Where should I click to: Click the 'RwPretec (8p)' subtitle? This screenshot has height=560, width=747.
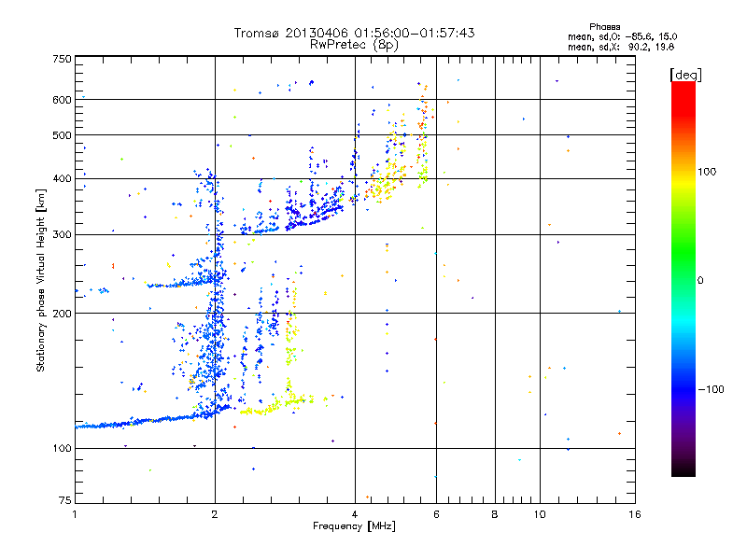click(x=354, y=45)
